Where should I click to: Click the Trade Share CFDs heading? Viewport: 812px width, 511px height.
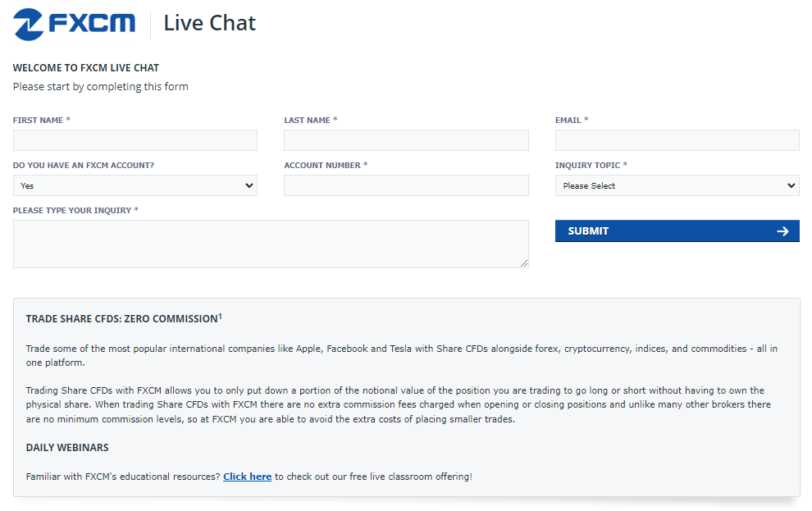[124, 318]
